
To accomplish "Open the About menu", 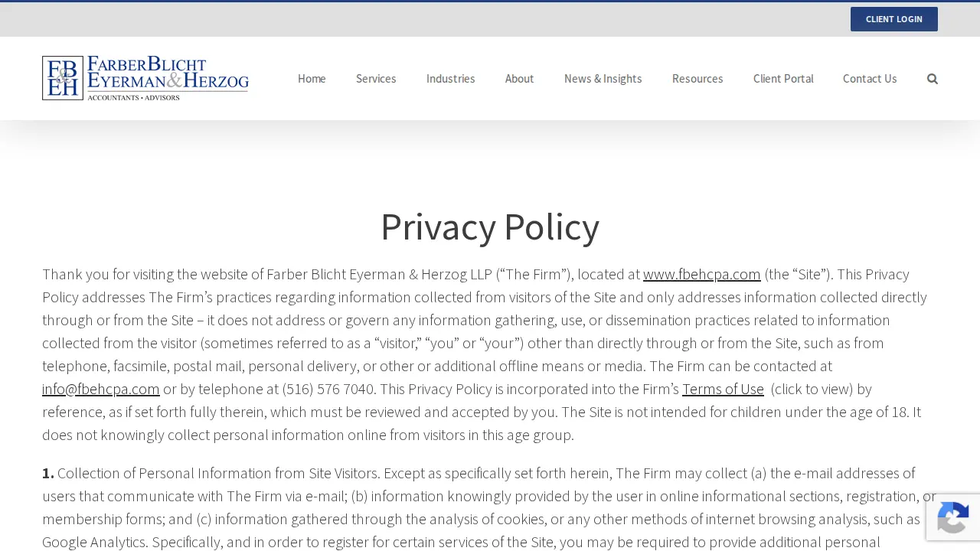I will [519, 79].
